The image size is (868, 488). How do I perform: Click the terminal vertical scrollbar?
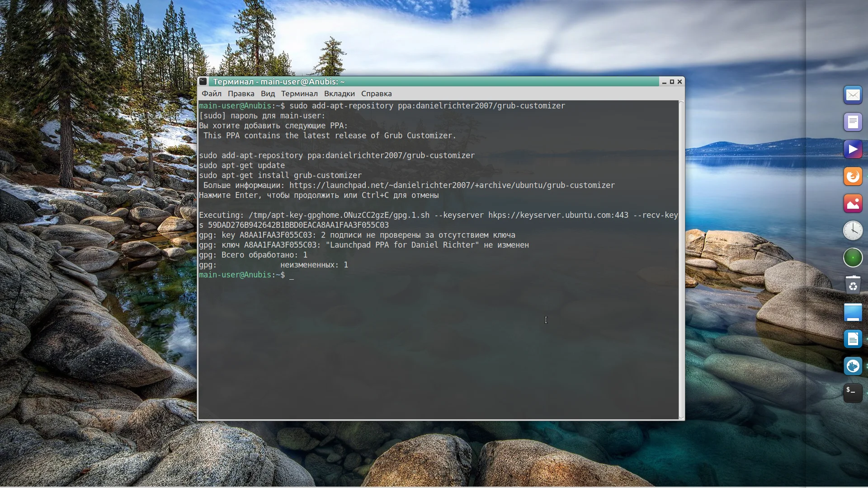681,260
